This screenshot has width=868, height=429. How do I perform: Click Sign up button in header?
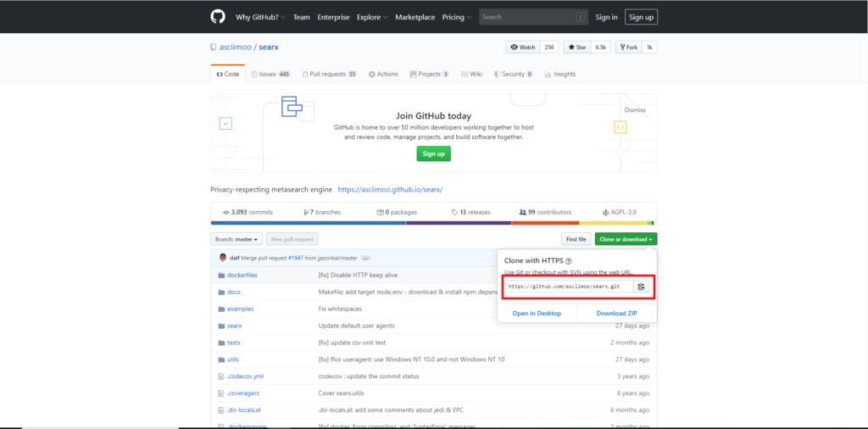coord(641,17)
